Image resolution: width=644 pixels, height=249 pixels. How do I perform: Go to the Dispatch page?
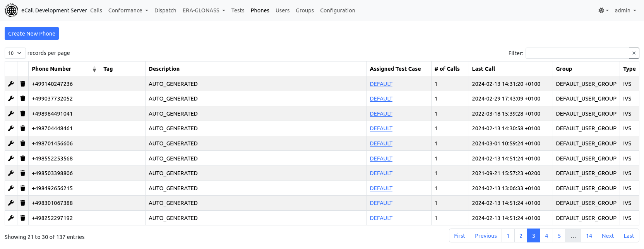coord(165,10)
